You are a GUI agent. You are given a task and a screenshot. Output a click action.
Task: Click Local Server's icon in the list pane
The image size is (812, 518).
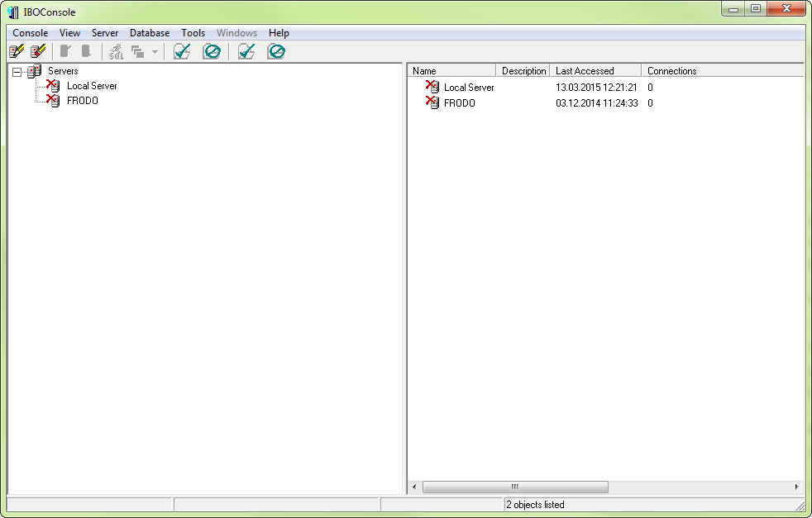[x=432, y=87]
